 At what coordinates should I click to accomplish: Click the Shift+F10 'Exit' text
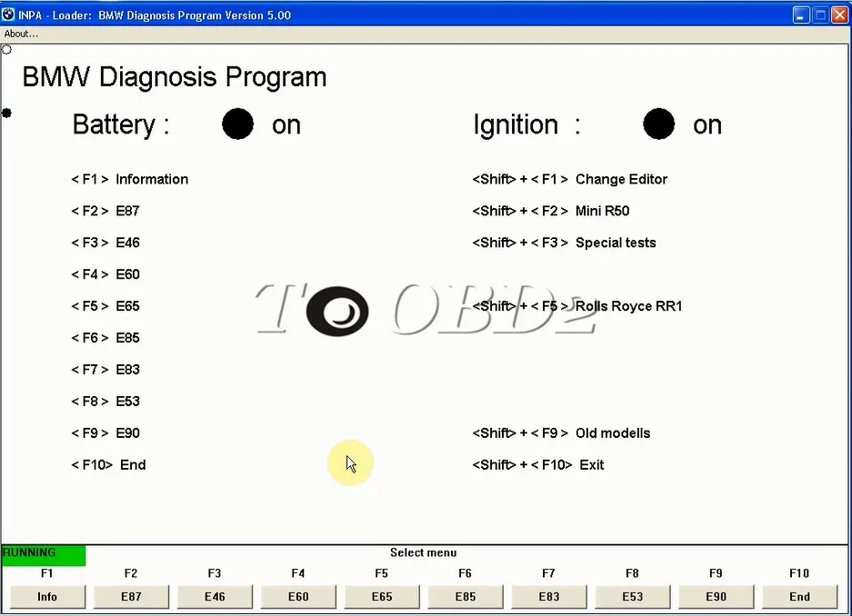click(592, 464)
